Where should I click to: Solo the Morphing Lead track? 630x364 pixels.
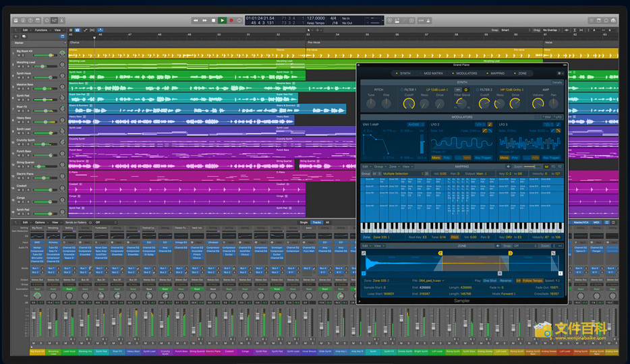point(24,66)
